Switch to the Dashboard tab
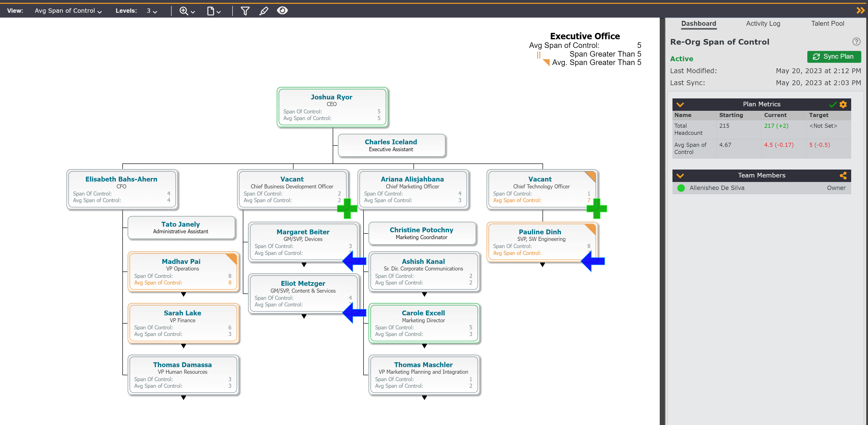The image size is (868, 425). point(698,24)
